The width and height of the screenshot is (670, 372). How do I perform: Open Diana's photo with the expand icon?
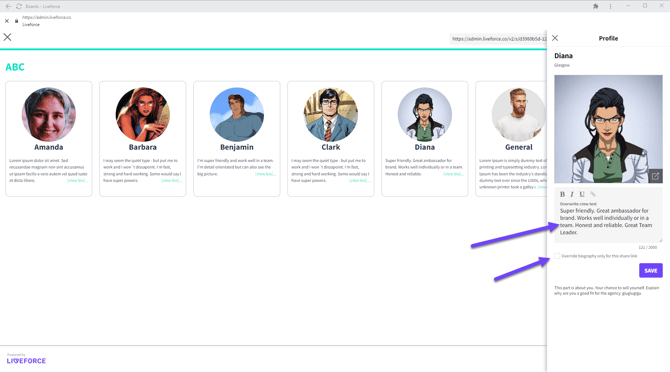(x=655, y=176)
